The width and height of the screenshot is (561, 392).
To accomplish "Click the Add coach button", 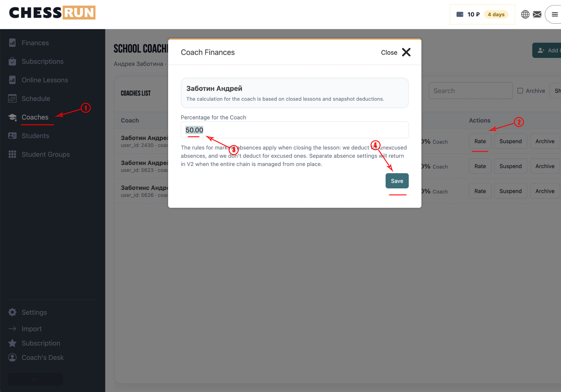I will tap(547, 50).
